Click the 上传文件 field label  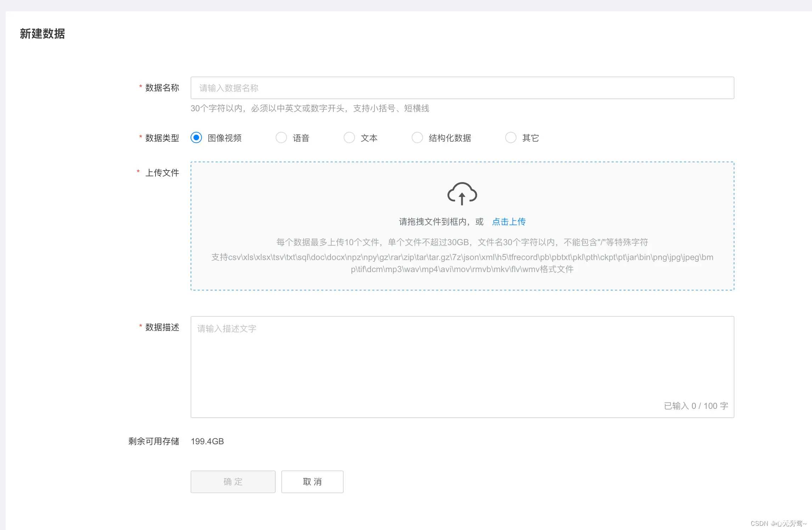[162, 173]
